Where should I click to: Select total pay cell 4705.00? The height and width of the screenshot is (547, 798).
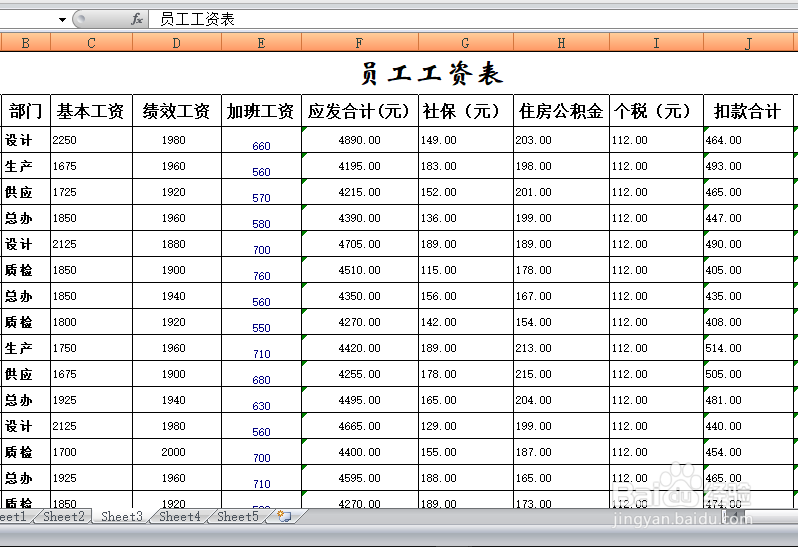[359, 244]
